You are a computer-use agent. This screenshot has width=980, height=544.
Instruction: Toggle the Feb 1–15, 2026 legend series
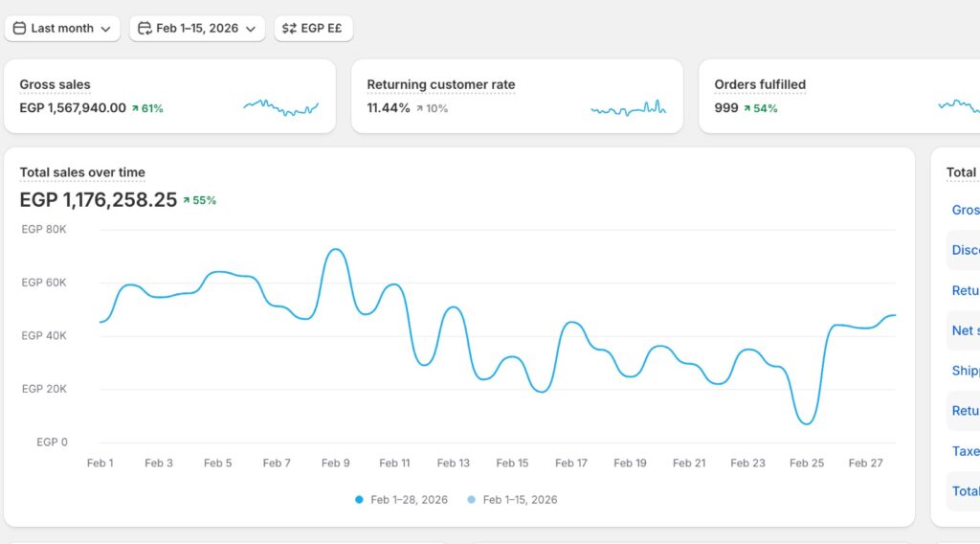[x=513, y=500]
